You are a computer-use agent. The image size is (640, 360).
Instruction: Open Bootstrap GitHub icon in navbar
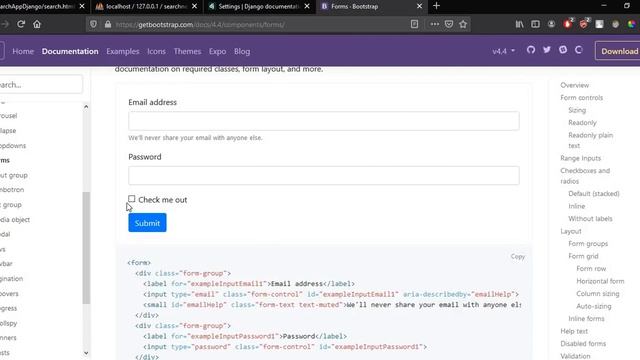[531, 50]
